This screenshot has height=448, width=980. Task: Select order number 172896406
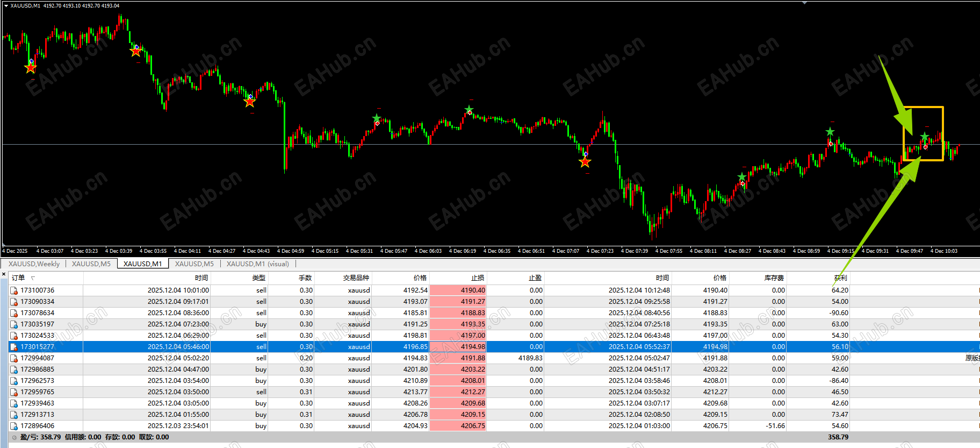[x=38, y=426]
